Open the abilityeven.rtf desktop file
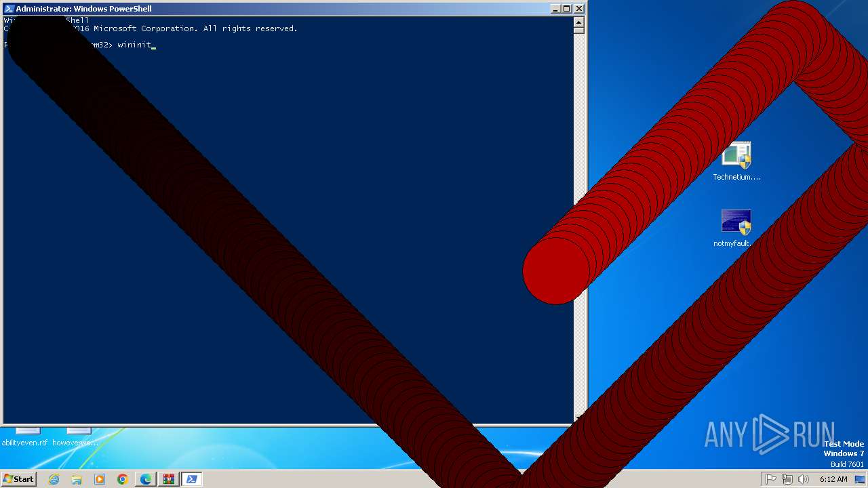Screen dimensions: 868x488 [x=25, y=437]
